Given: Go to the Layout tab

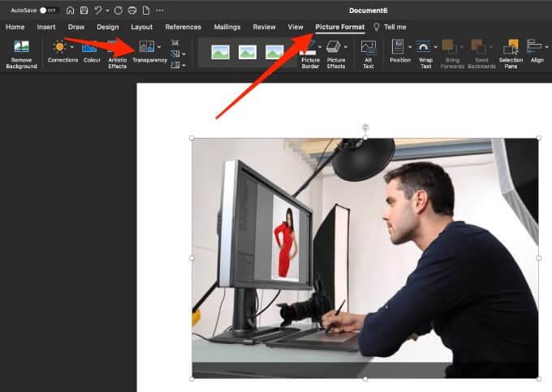Looking at the screenshot, I should click(x=141, y=27).
